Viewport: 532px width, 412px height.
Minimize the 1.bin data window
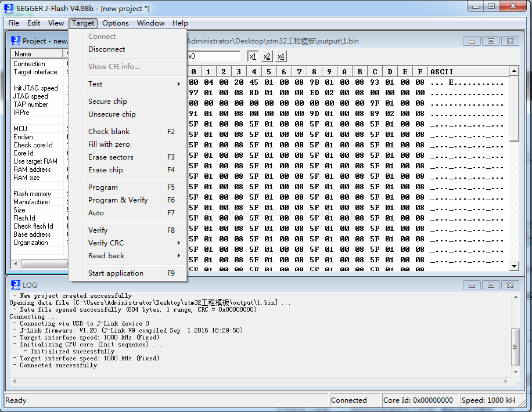click(x=472, y=41)
